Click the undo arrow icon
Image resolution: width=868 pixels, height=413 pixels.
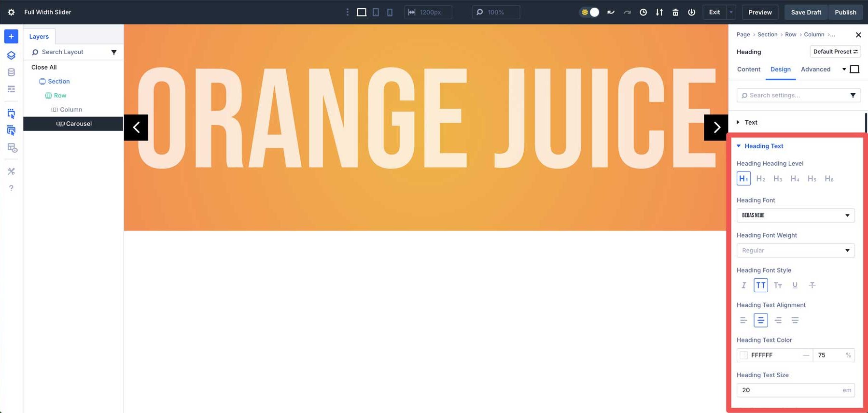[611, 12]
